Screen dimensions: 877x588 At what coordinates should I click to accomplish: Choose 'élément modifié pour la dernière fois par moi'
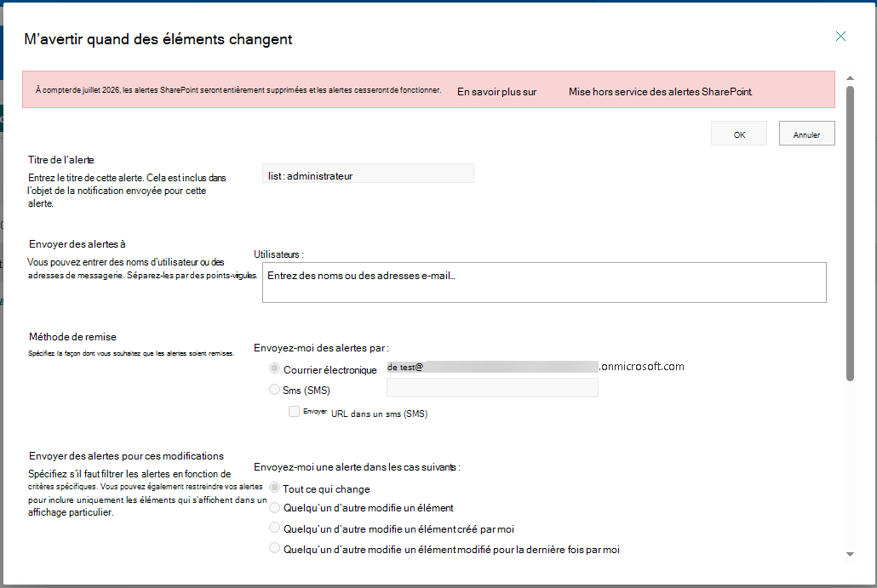click(274, 548)
